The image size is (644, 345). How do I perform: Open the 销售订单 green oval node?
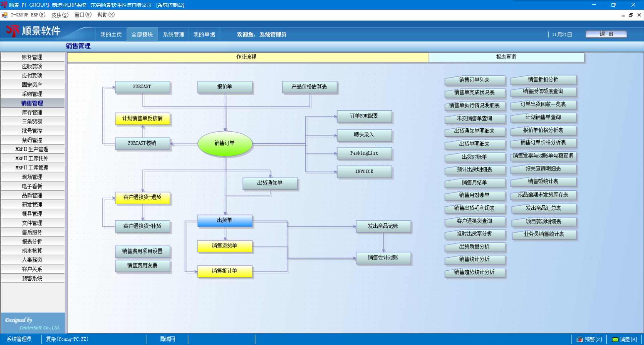coord(225,143)
